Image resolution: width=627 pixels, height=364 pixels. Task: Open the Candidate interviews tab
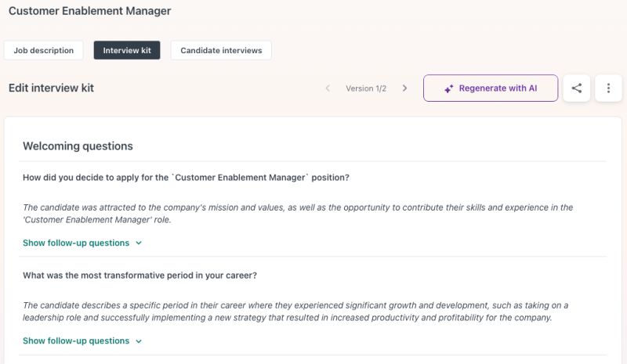[x=221, y=50]
